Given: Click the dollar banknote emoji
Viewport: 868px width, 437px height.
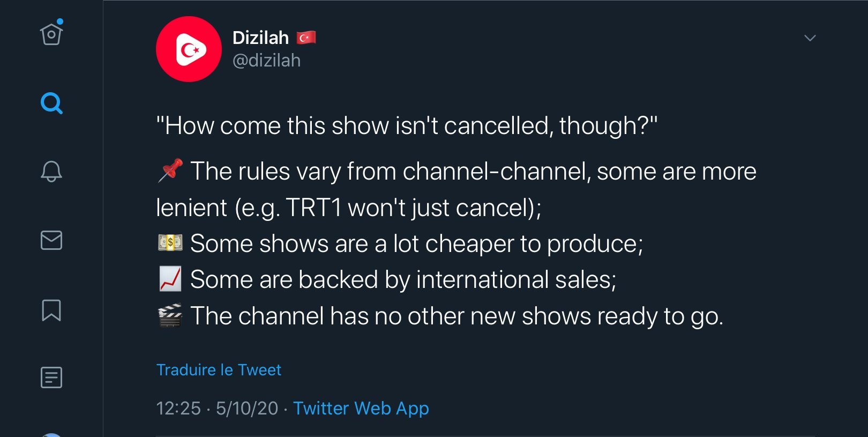Looking at the screenshot, I should point(170,243).
